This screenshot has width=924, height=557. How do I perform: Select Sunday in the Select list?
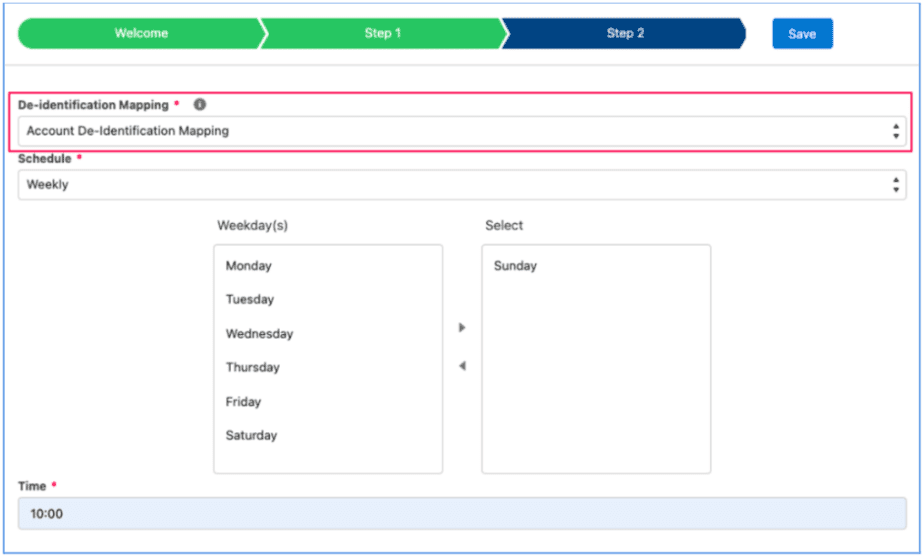point(515,266)
